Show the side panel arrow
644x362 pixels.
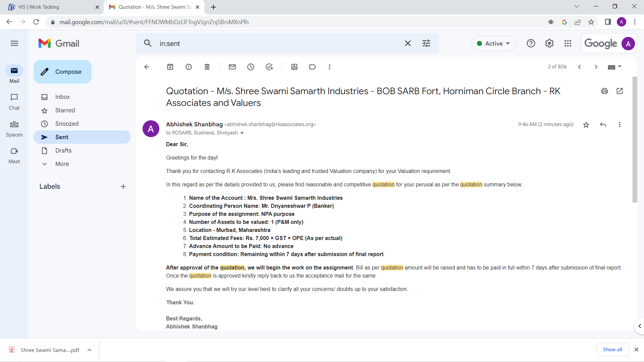[x=640, y=326]
